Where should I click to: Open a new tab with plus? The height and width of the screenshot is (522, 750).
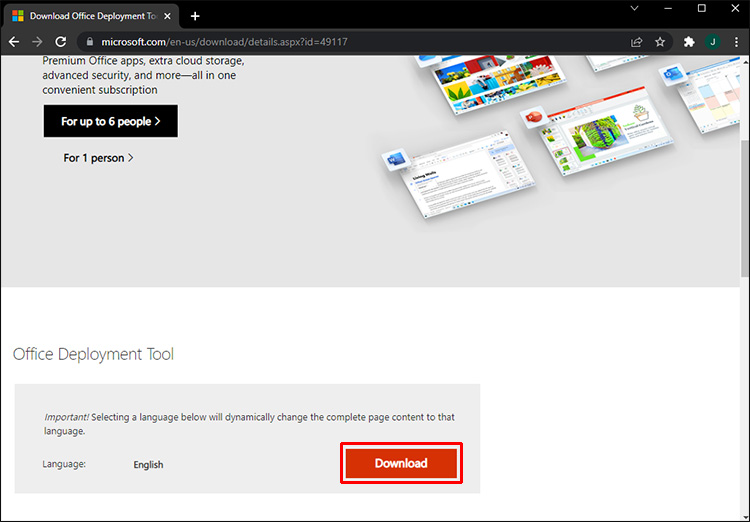point(195,16)
